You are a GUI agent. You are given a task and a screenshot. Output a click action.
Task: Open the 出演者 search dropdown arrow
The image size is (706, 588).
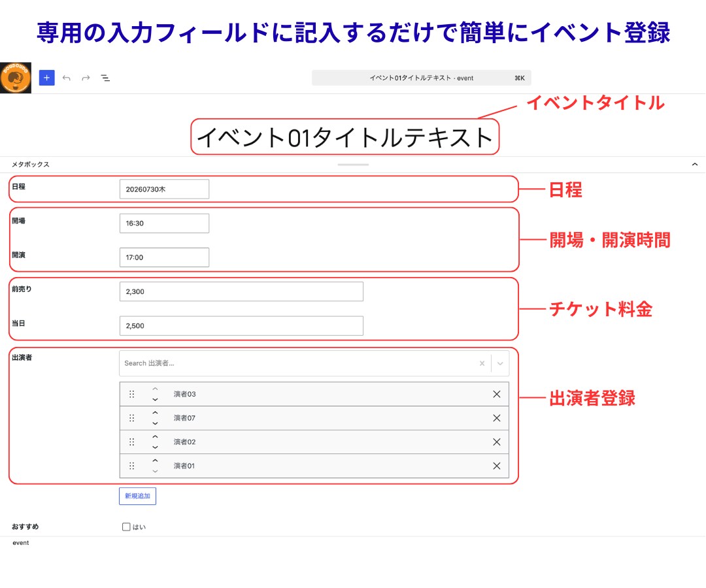coord(500,363)
